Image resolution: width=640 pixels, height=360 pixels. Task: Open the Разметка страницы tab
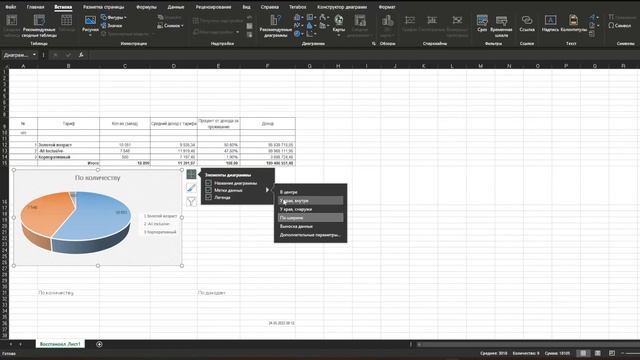click(x=104, y=7)
